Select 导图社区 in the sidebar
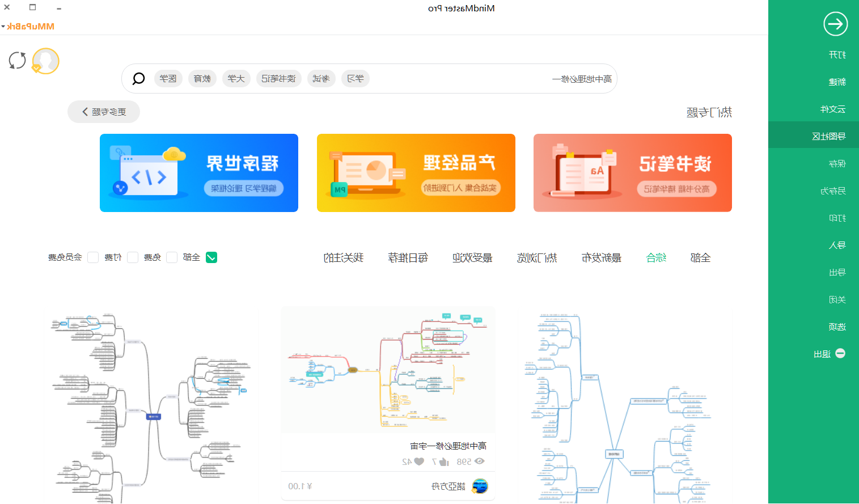 pyautogui.click(x=814, y=136)
